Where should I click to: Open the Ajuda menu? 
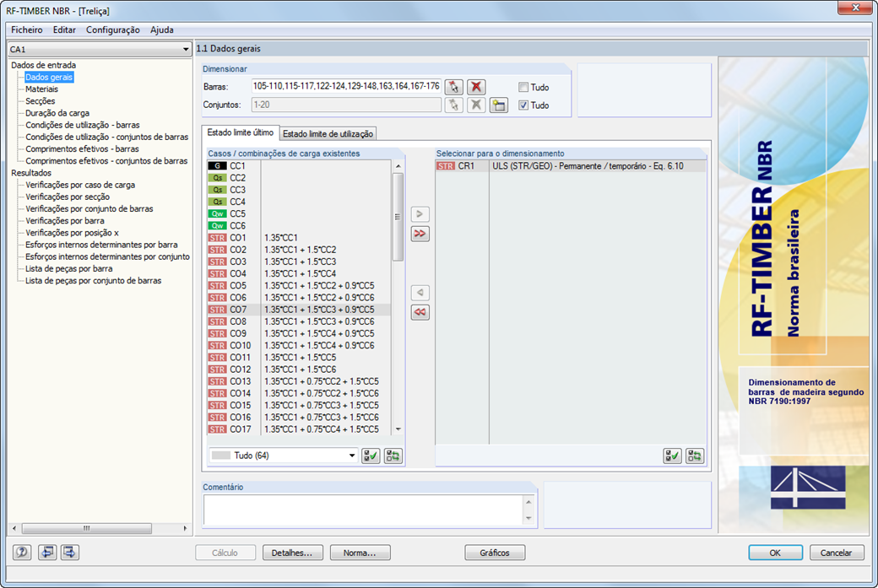[x=162, y=30]
